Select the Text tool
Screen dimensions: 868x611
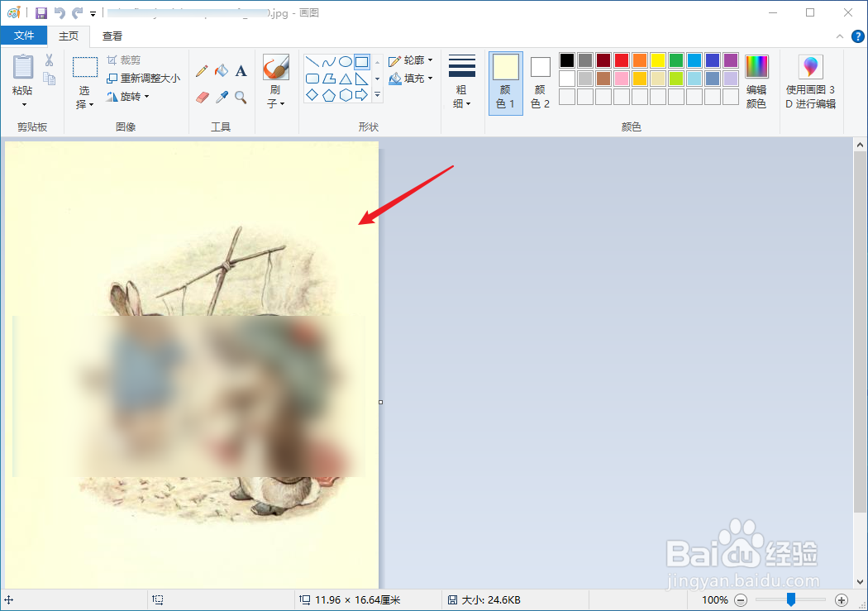[x=241, y=71]
